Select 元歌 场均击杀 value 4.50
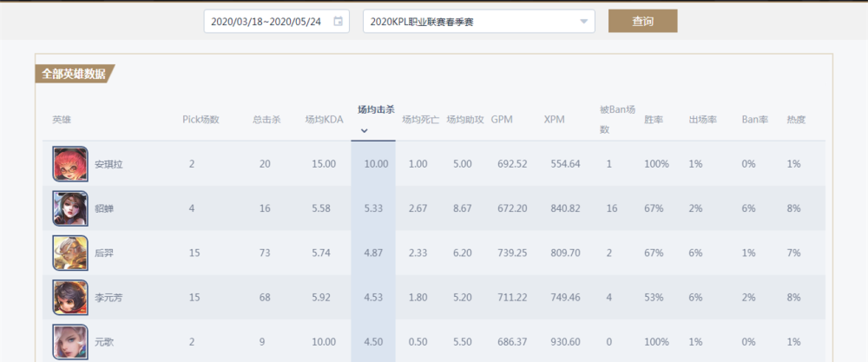The image size is (868, 362). tap(373, 342)
